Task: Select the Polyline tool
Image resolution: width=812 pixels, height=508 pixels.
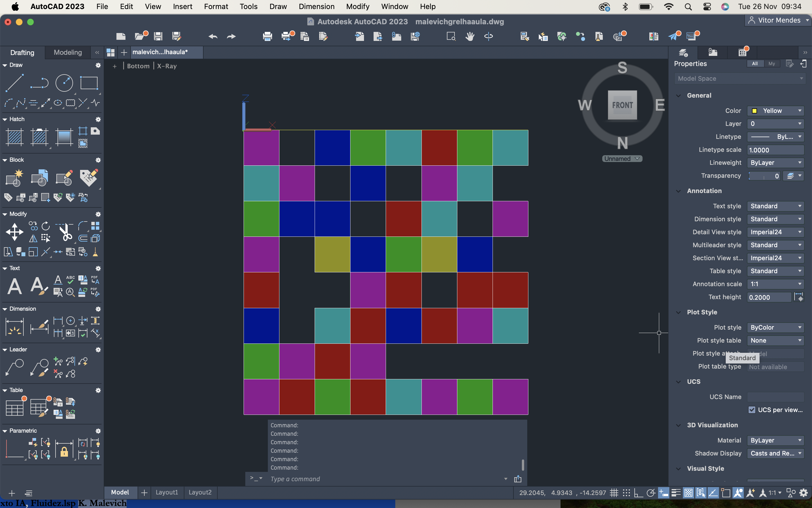Action: point(39,83)
